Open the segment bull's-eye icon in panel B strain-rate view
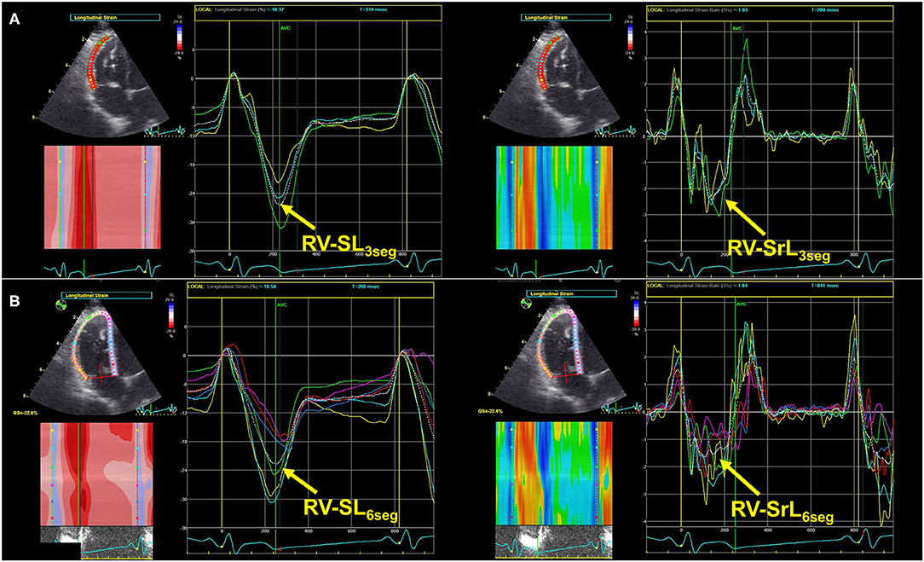 (527, 304)
